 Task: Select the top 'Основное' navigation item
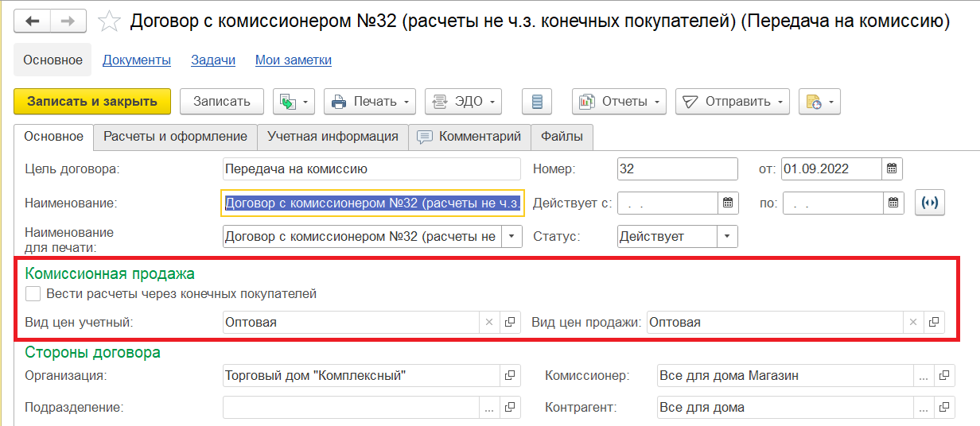(x=52, y=60)
